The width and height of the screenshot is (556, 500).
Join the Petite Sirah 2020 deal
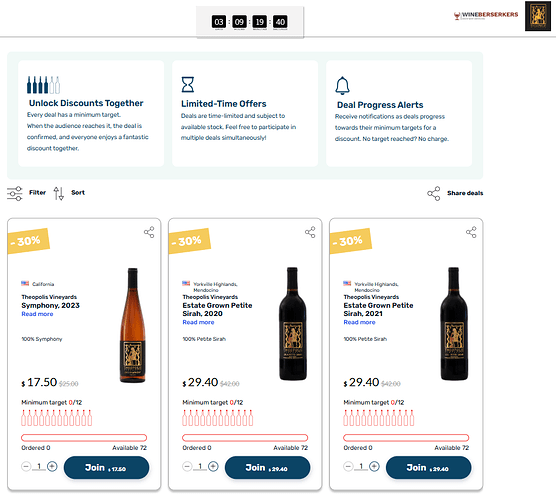[267, 468]
